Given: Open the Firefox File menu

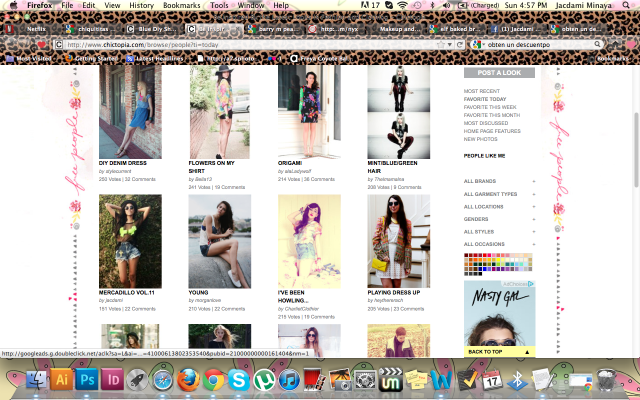Looking at the screenshot, I should pyautogui.click(x=67, y=5).
